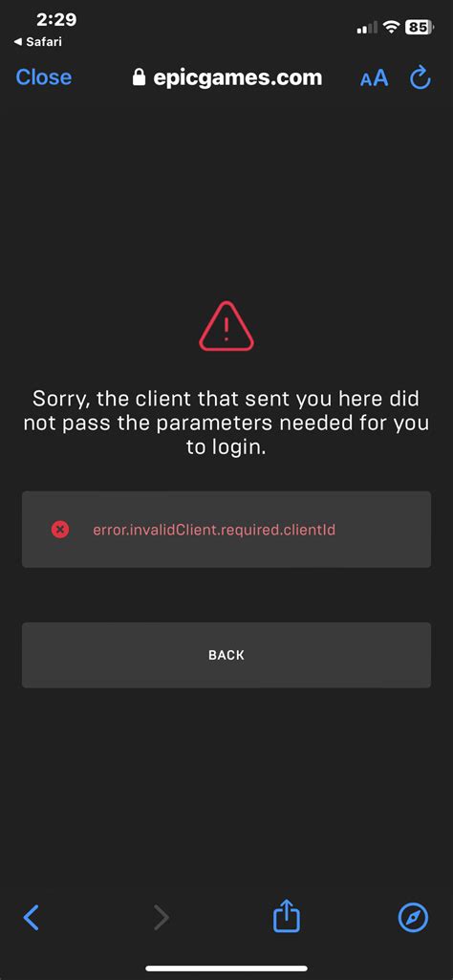Viewport: 453px width, 980px height.
Task: Tap the 2:29 clock in the status bar
Action: pyautogui.click(x=55, y=19)
